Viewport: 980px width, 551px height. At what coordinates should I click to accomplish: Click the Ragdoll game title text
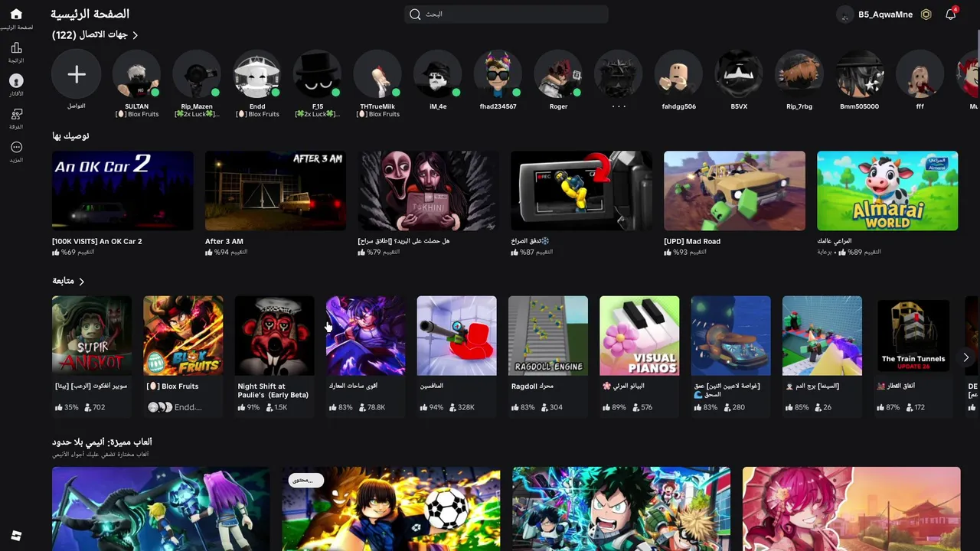coord(532,386)
